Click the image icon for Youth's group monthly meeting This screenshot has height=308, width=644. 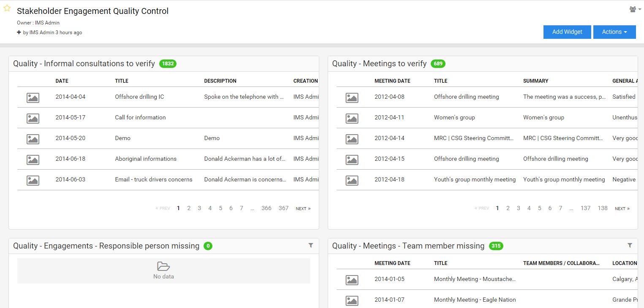pos(352,181)
